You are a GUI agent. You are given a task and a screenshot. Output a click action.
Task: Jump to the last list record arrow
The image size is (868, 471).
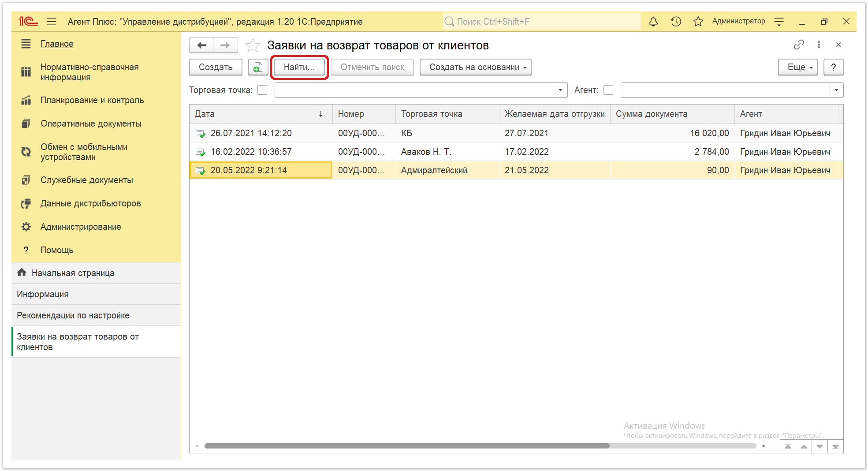[x=835, y=446]
